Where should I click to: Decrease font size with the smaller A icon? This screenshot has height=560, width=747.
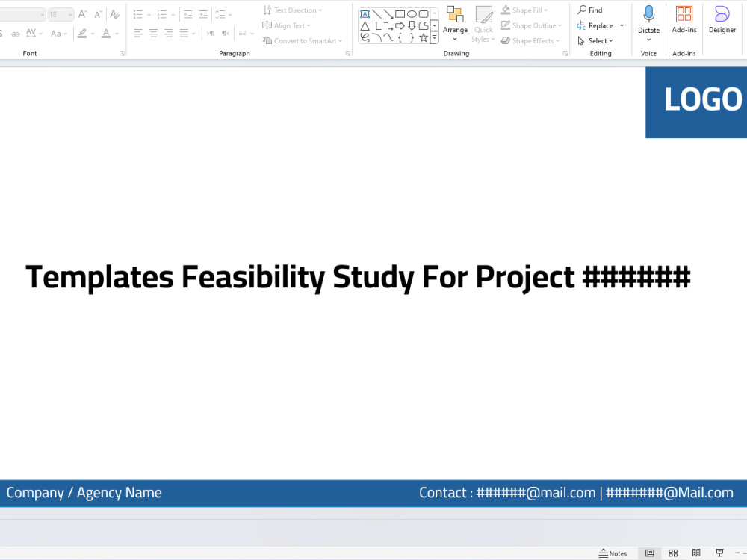98,14
